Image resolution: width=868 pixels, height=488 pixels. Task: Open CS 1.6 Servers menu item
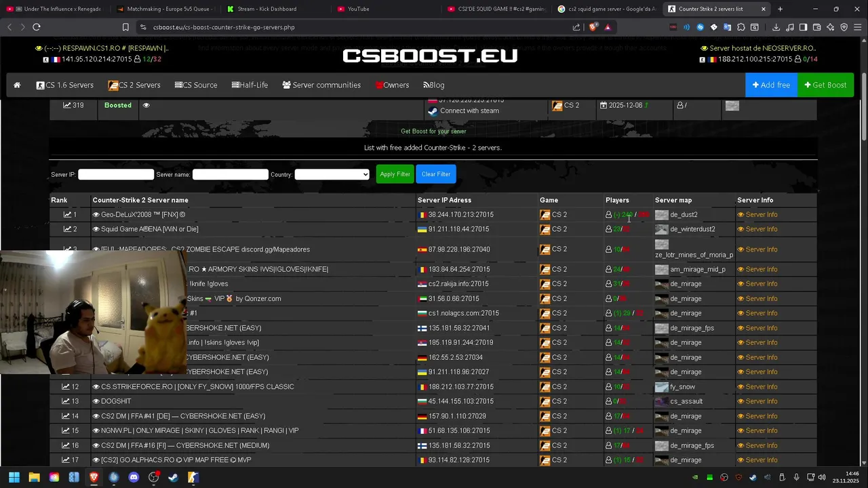(x=65, y=85)
